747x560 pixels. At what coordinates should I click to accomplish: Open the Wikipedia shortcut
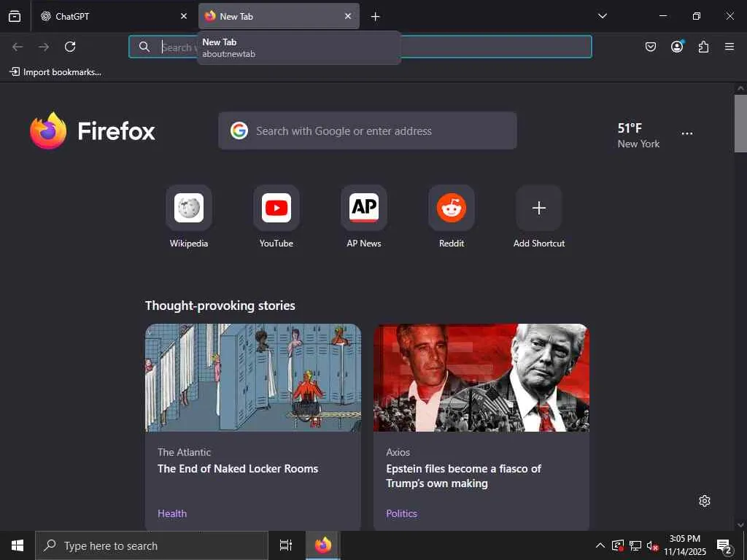(x=189, y=217)
